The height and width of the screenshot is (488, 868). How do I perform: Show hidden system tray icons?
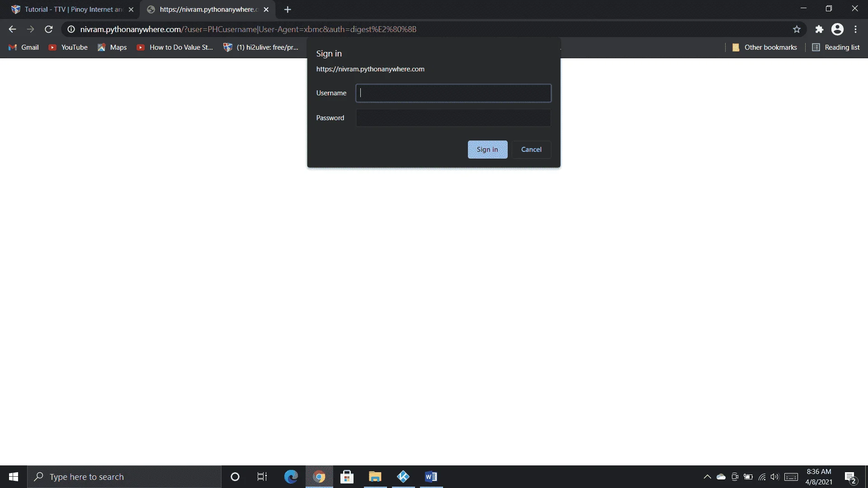[708, 477]
